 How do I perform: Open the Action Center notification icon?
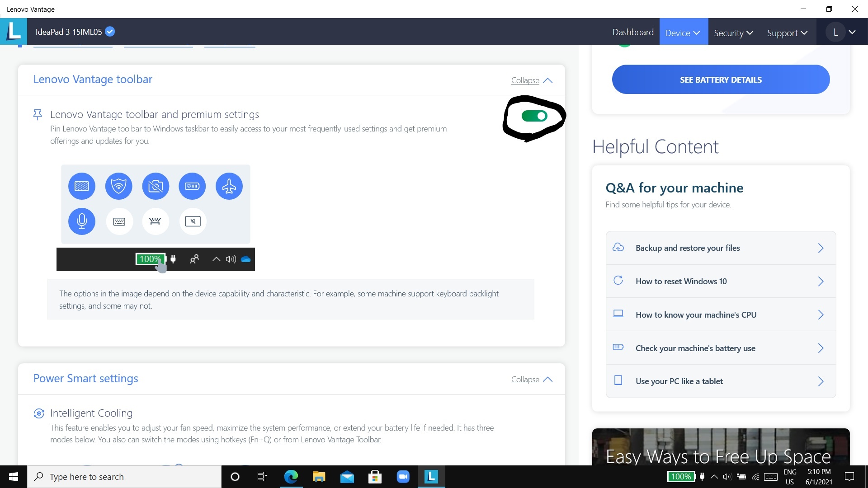tap(849, 477)
